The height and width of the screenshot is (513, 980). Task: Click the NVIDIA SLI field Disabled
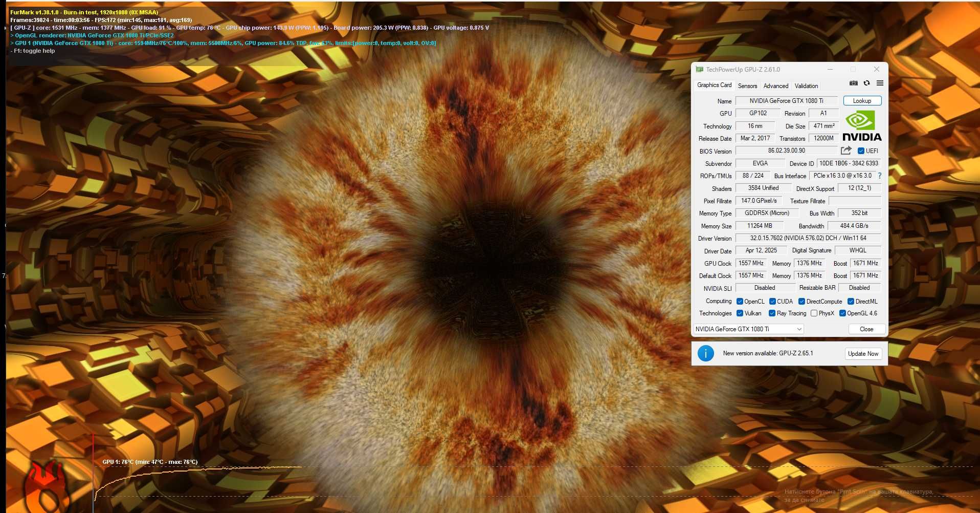tap(765, 288)
